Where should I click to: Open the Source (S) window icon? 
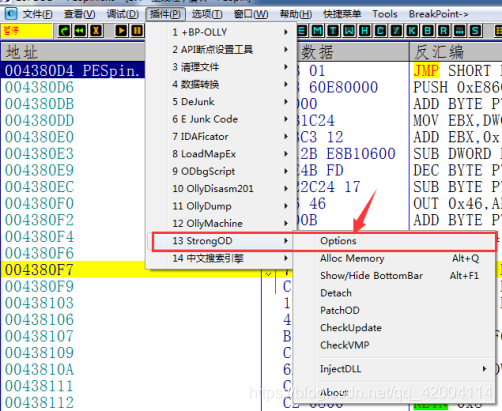[475, 31]
